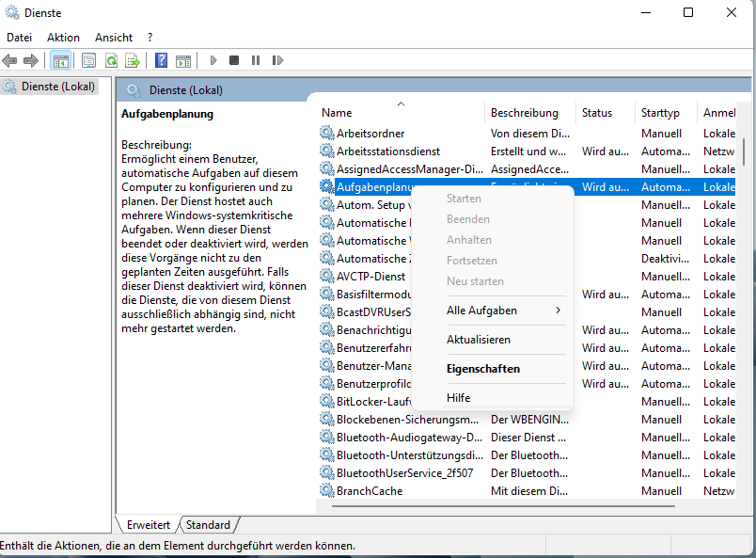This screenshot has width=756, height=558.
Task: Click the Start service play icon
Action: click(213, 60)
